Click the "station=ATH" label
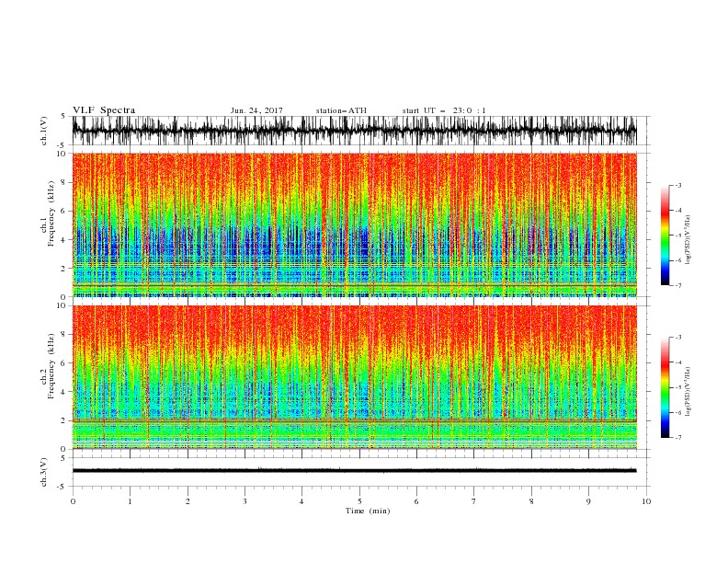 click(341, 110)
